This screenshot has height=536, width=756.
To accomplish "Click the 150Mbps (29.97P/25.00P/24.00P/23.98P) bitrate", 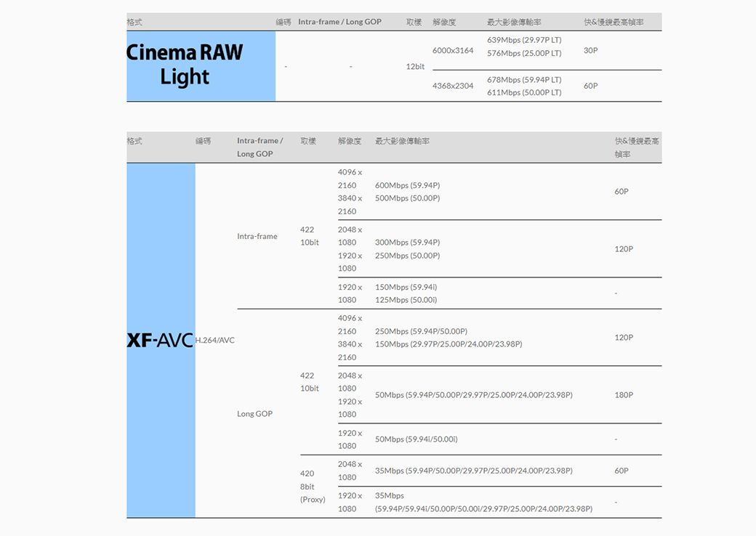I will click(x=449, y=344).
